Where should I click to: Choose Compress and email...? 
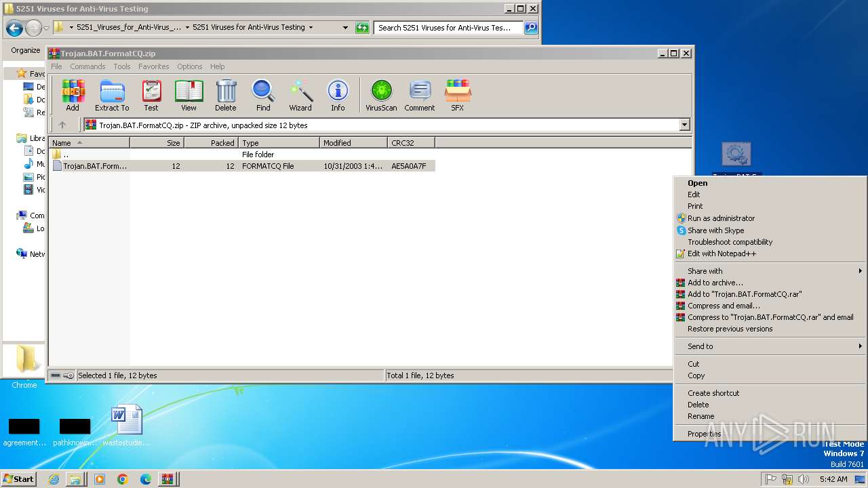[x=770, y=306]
